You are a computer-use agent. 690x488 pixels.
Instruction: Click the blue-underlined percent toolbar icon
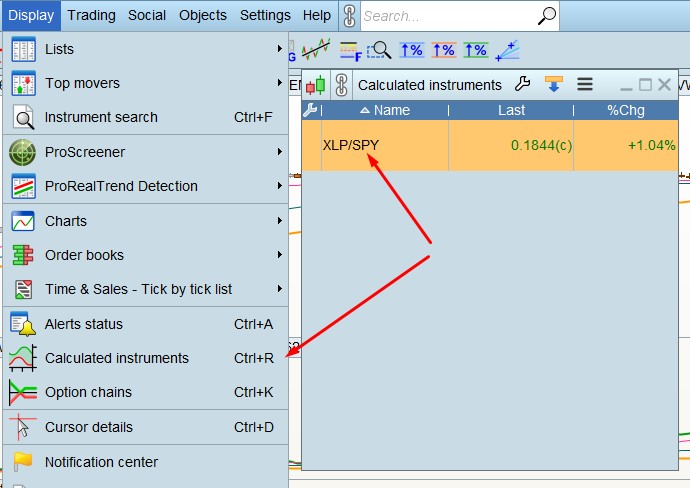[411, 50]
